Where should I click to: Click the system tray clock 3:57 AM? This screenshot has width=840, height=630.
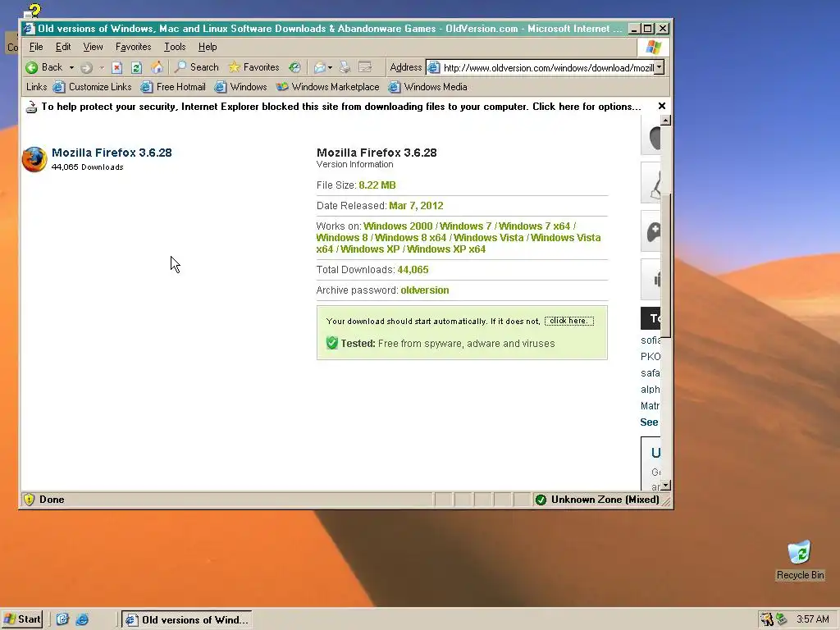[x=813, y=619]
